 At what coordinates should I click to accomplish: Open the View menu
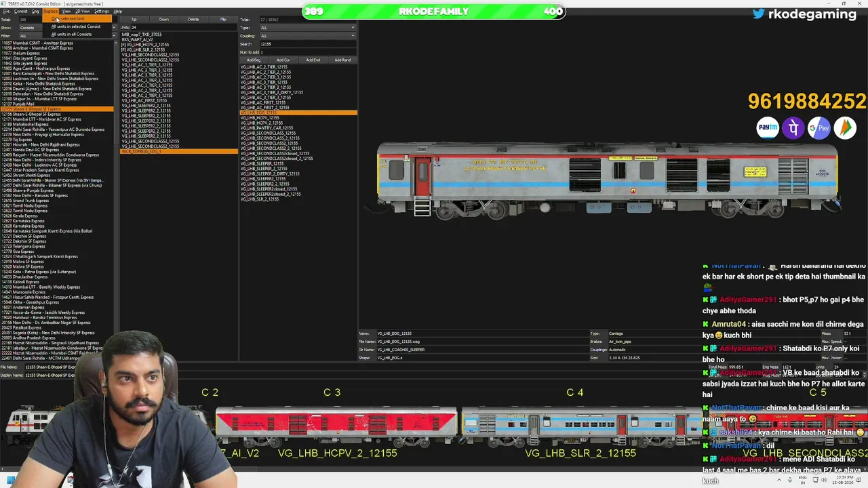[66, 12]
